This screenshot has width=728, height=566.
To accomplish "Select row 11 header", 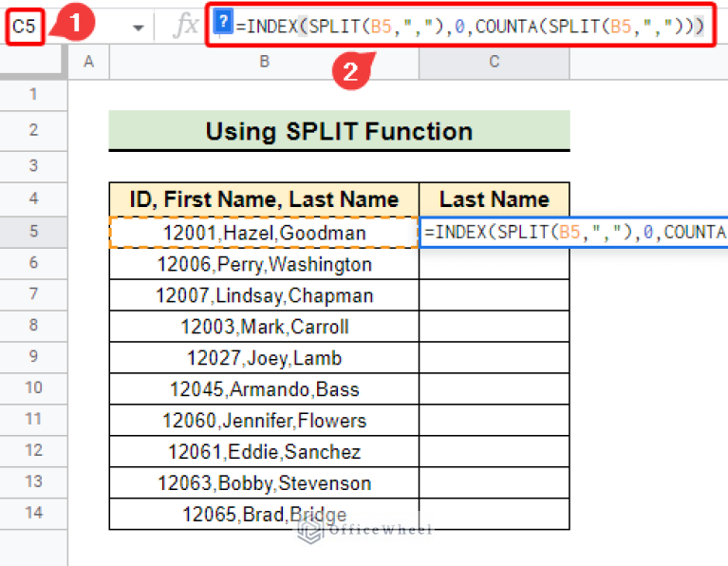I will pos(33,419).
